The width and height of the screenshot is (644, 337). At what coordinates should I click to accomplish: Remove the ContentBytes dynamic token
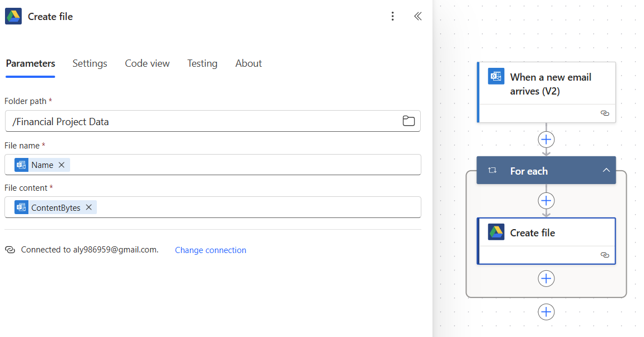click(x=89, y=207)
